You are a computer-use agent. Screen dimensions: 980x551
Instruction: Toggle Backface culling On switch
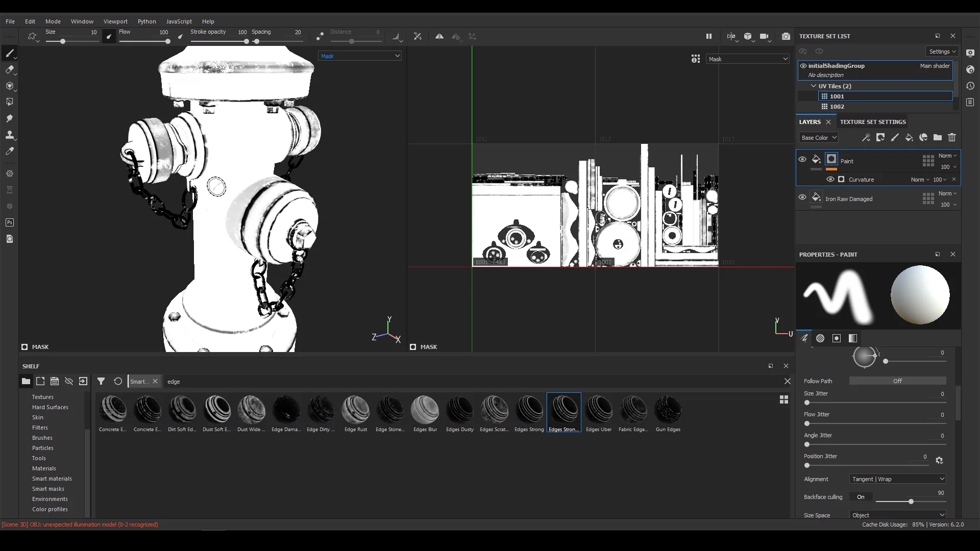coord(861,497)
